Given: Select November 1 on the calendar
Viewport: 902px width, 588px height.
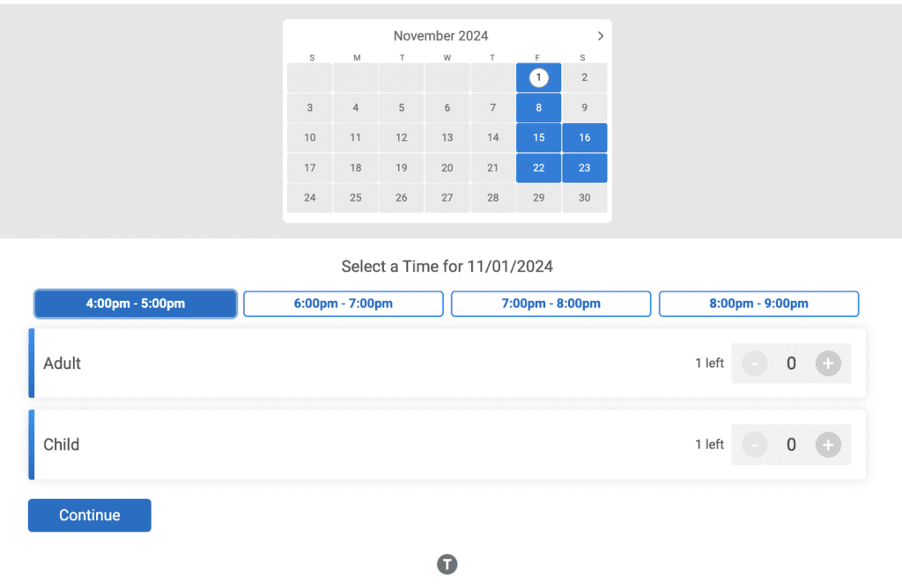Looking at the screenshot, I should [539, 77].
